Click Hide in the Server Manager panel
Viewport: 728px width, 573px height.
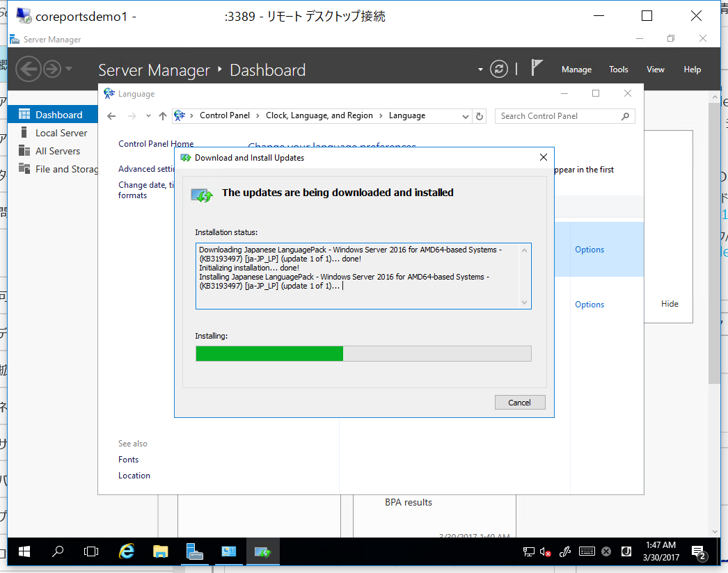pos(670,304)
